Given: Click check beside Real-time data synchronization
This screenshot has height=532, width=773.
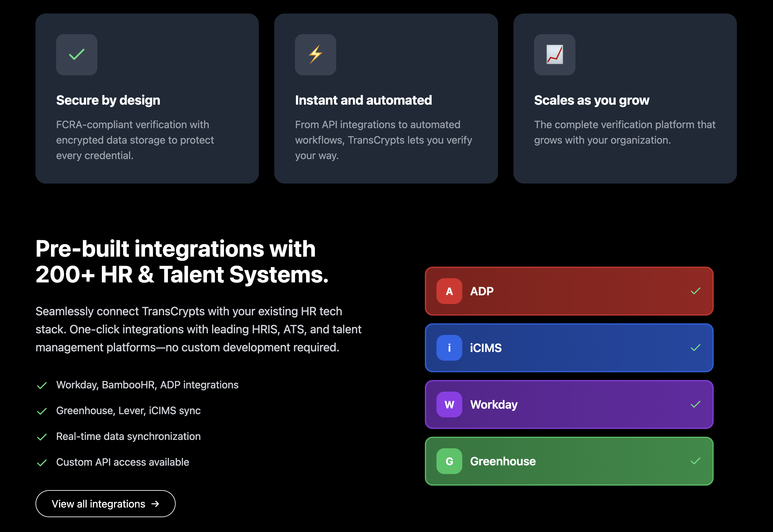Looking at the screenshot, I should pyautogui.click(x=42, y=437).
